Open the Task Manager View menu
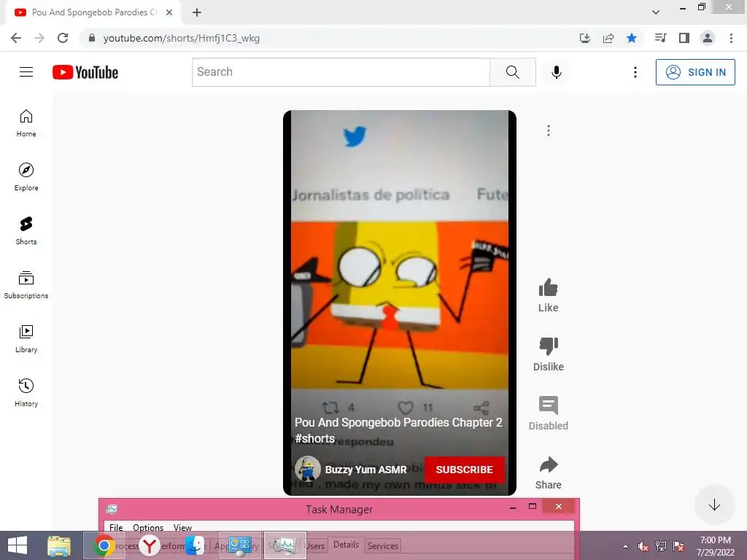This screenshot has width=747, height=560. click(182, 527)
